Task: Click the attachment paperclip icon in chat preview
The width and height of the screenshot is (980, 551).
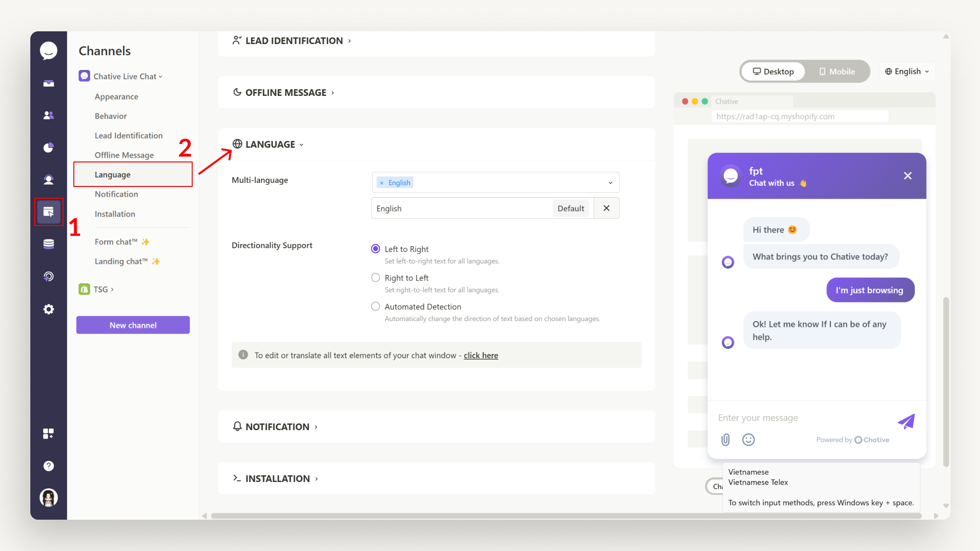Action: coord(725,439)
